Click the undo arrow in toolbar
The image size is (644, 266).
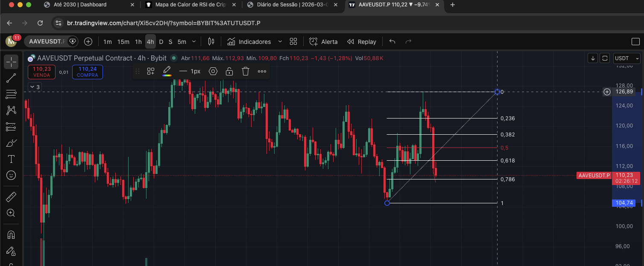(x=392, y=42)
